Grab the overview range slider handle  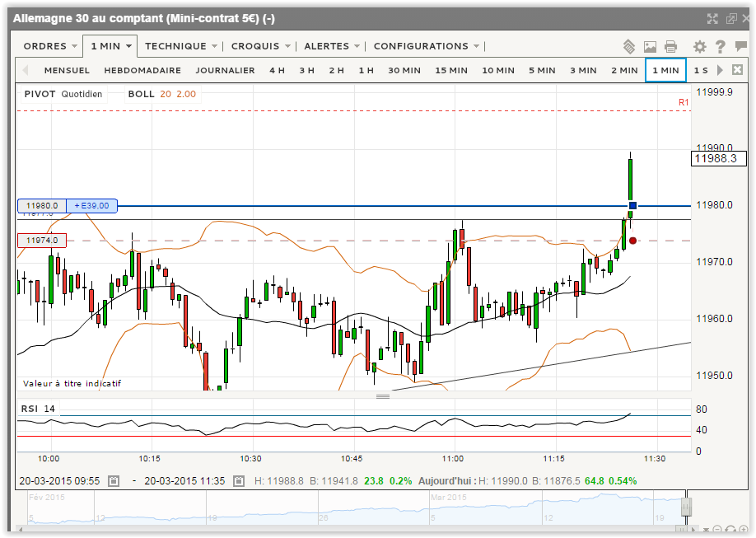tap(686, 508)
